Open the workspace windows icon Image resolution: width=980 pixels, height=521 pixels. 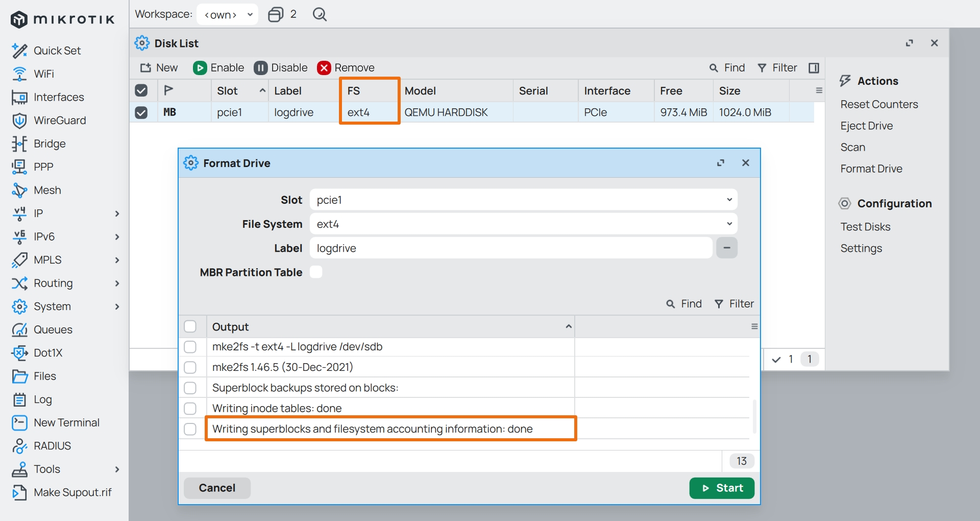276,14
